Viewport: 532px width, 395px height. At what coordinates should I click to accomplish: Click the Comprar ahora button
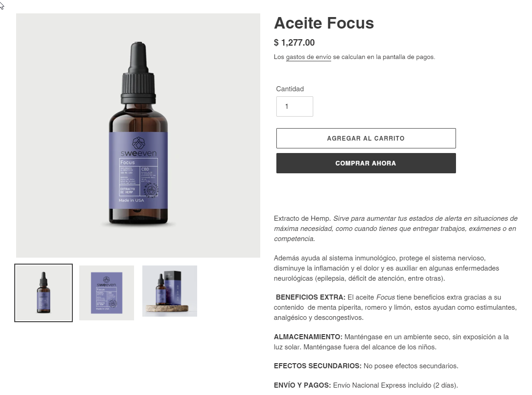point(366,163)
